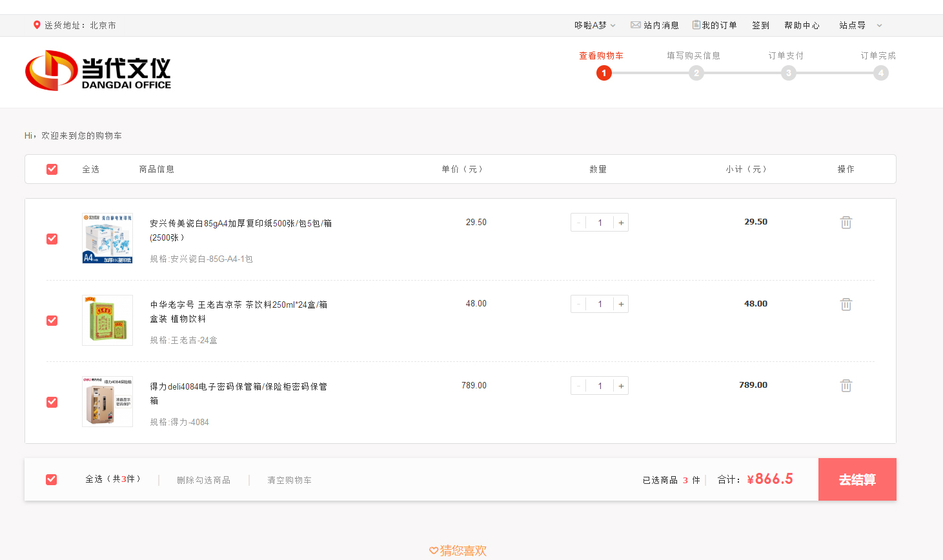The height and width of the screenshot is (560, 943).
Task: Open 站内消息 in the top bar
Action: (x=661, y=25)
